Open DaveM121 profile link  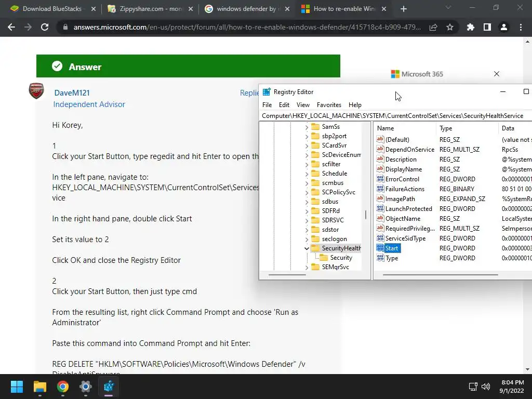pos(72,93)
